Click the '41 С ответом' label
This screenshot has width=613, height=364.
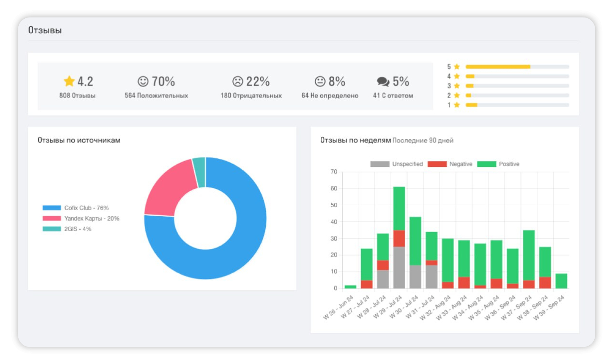pyautogui.click(x=393, y=96)
